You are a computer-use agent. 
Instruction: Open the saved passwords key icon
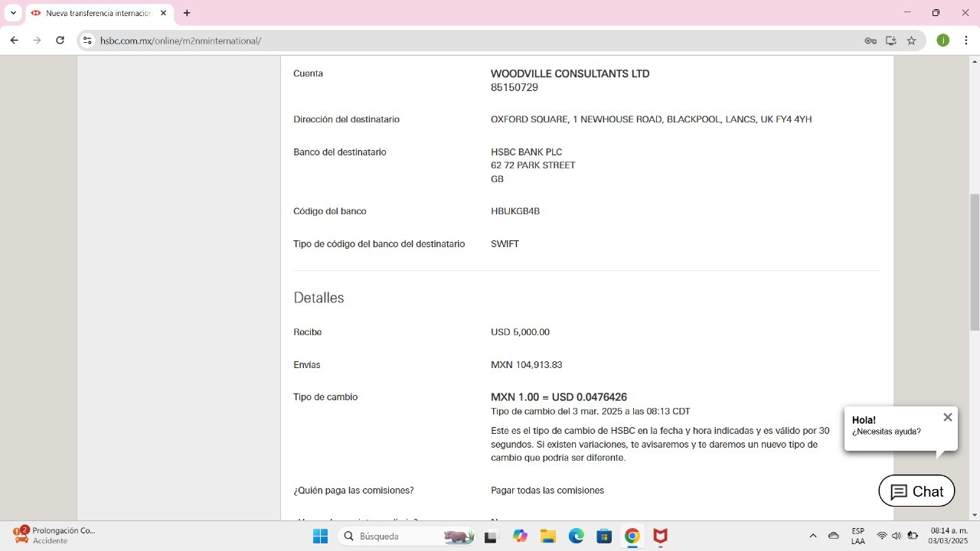[x=871, y=41]
